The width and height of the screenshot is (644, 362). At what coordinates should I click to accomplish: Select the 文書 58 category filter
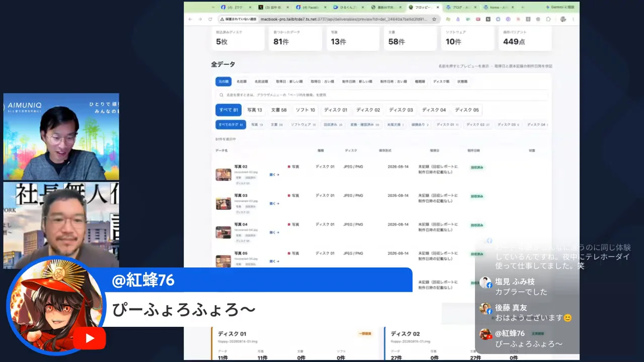pyautogui.click(x=279, y=110)
